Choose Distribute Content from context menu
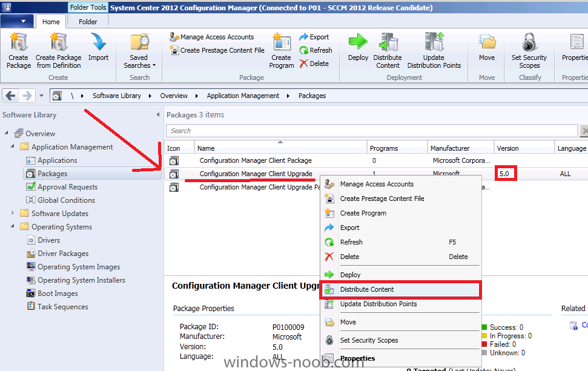 pyautogui.click(x=400, y=289)
